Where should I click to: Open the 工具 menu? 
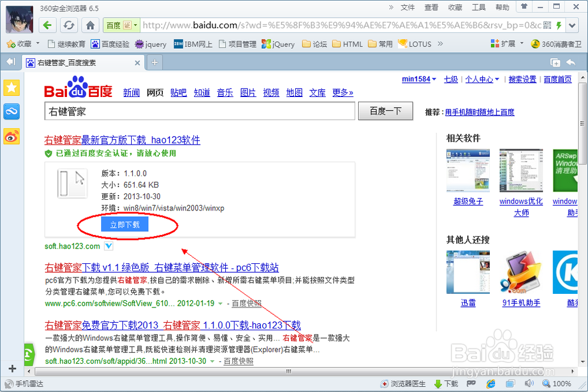coord(479,8)
